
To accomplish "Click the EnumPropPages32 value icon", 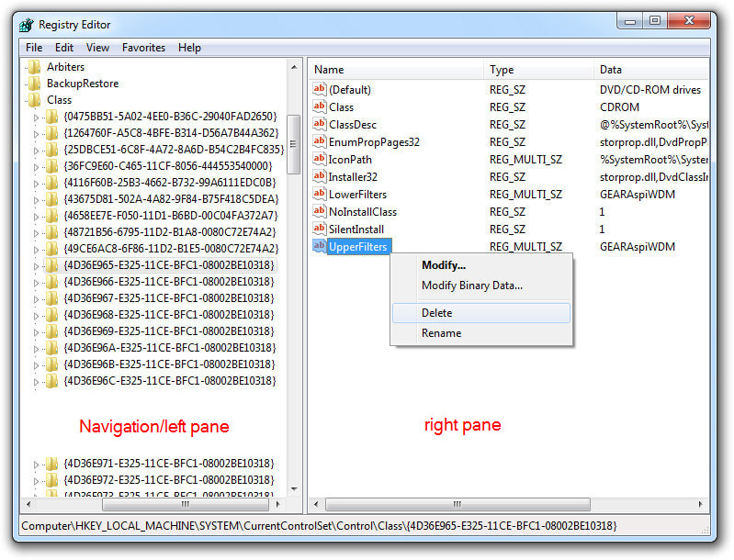I will [x=320, y=141].
